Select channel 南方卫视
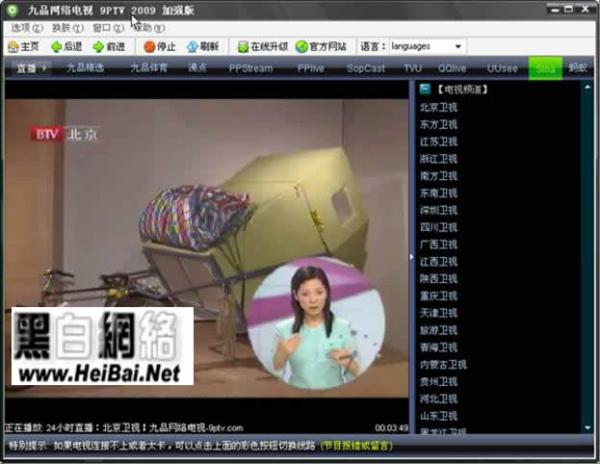The image size is (600, 464). coord(438,176)
